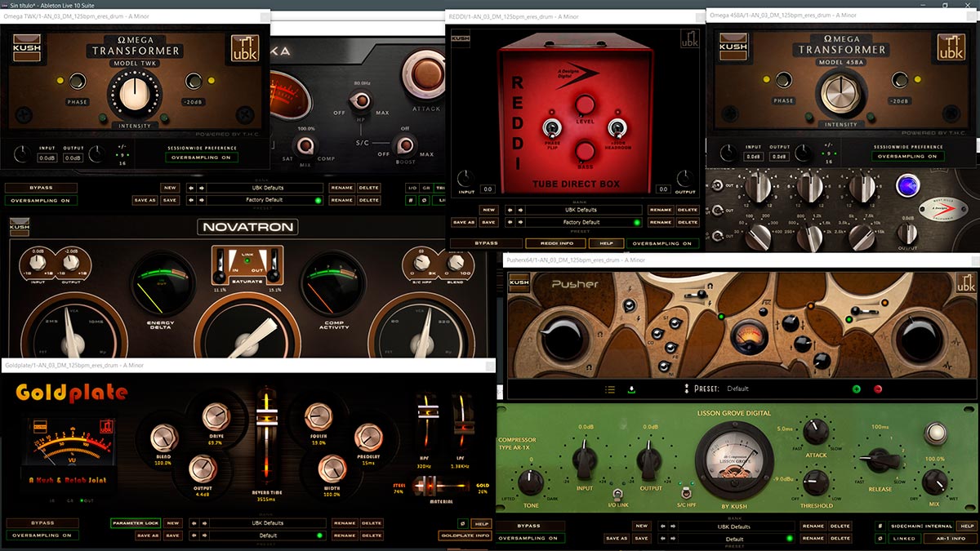Click the # icon below the I/O button
The width and height of the screenshot is (980, 551).
(411, 200)
